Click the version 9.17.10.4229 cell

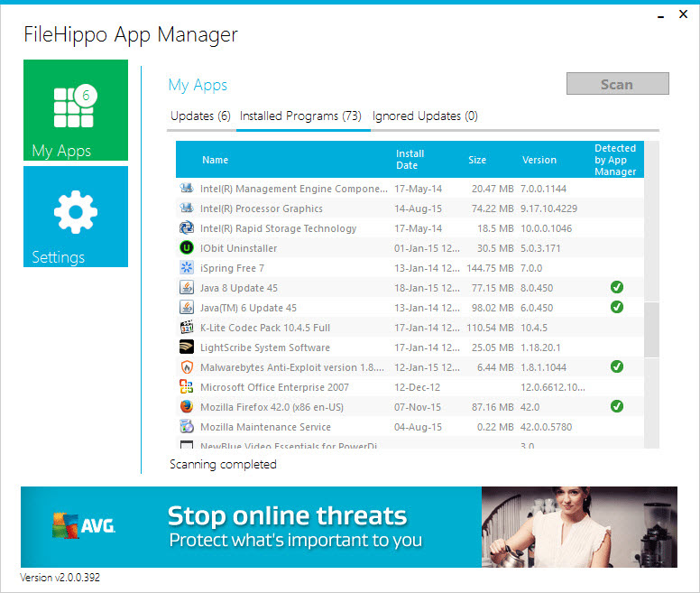coord(548,208)
